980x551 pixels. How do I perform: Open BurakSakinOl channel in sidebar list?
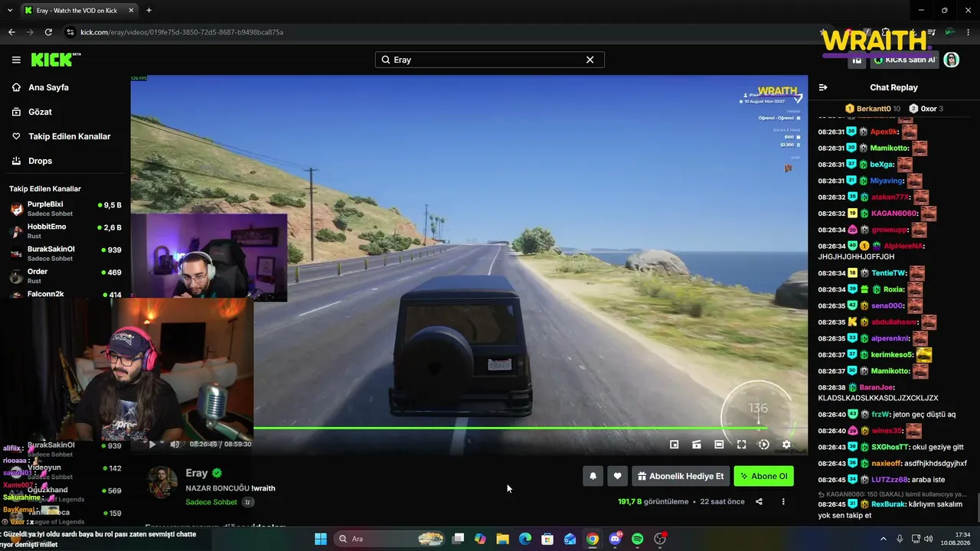tap(65, 253)
